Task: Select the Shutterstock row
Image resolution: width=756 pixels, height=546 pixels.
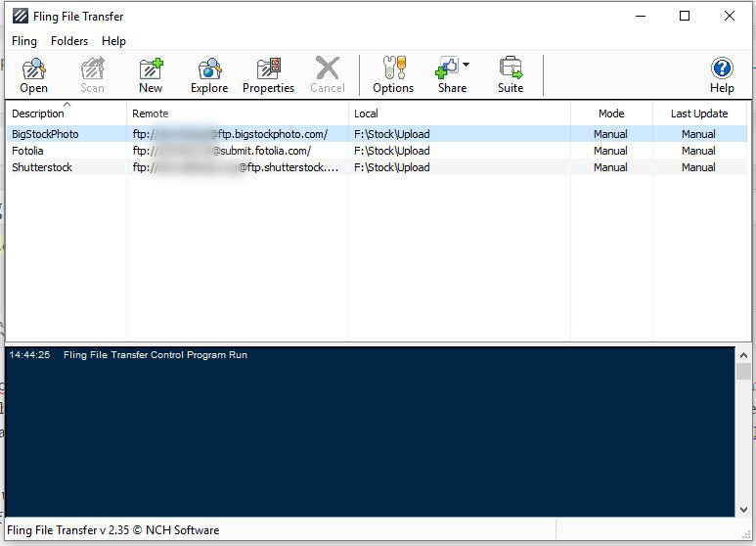Action: click(377, 167)
